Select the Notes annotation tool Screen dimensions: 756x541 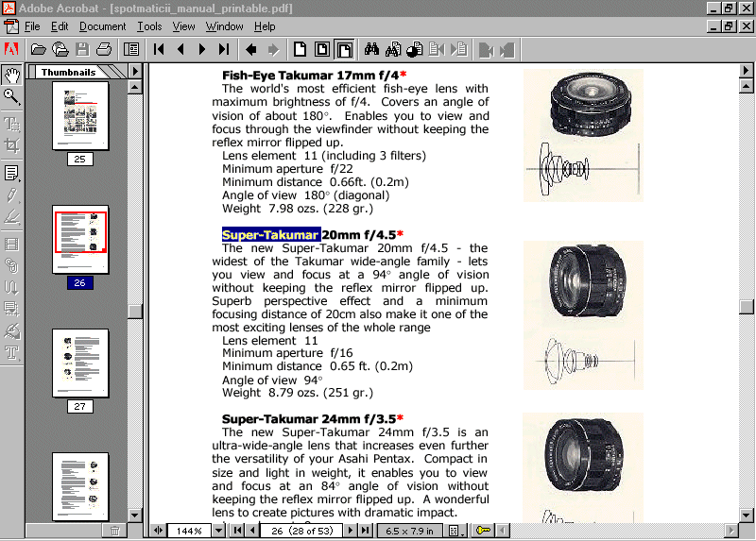click(x=12, y=173)
